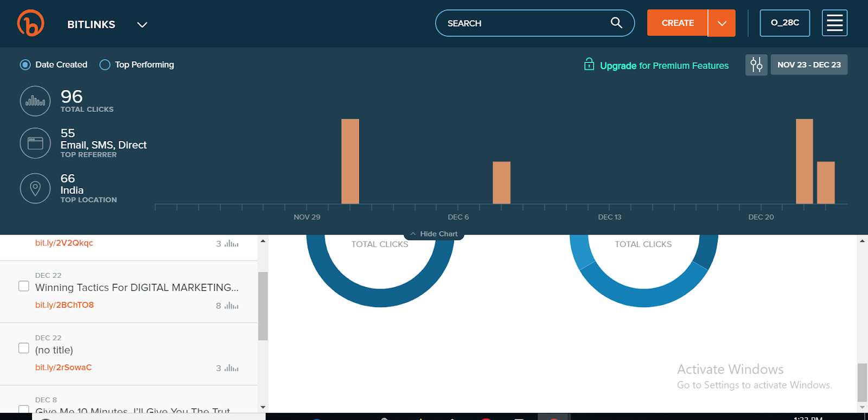Click the top location pin icon
Screen dimensions: 868x420
pos(35,188)
